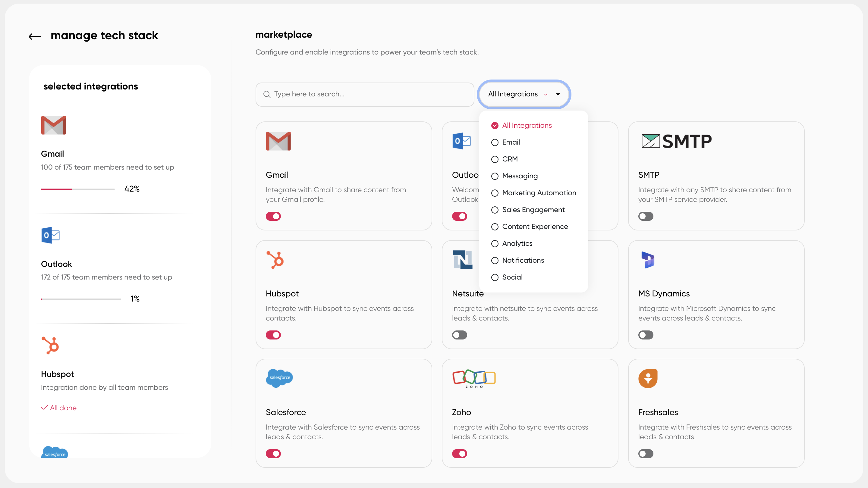Click the Hubspot logo on marketplace card
Screen dimensions: 868x488
[275, 260]
